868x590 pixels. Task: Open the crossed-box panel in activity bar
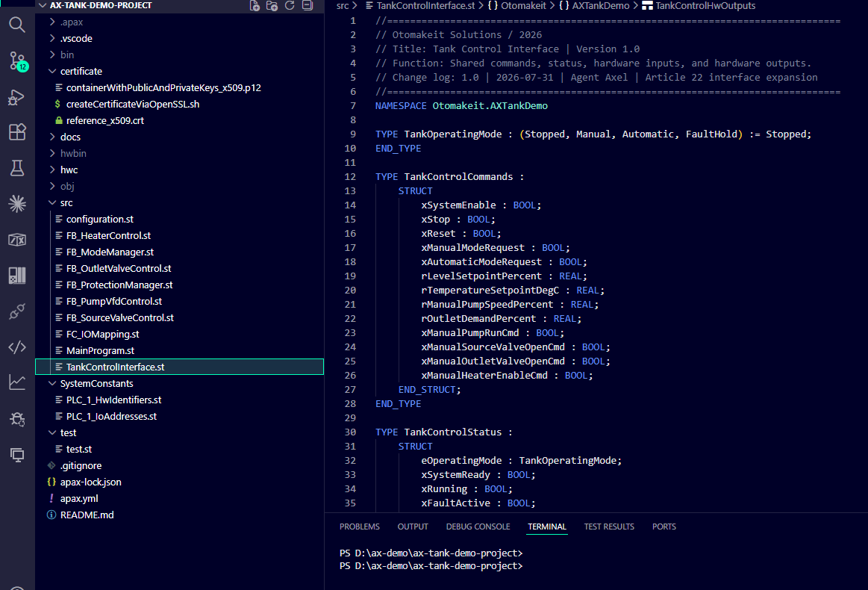17,240
